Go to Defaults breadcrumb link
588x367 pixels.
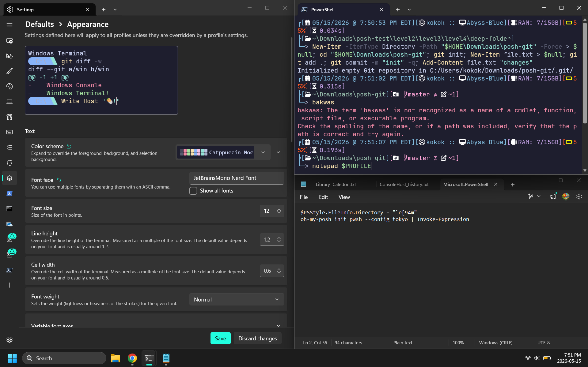40,24
